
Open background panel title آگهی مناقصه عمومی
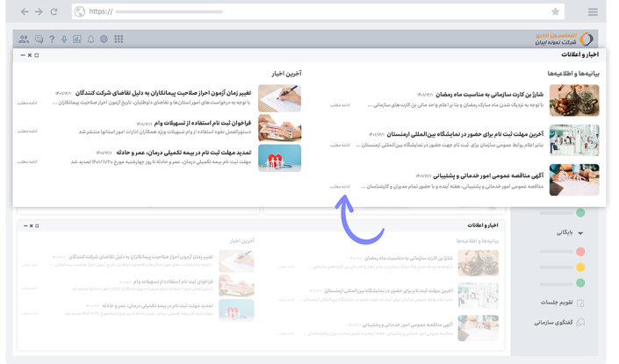(407, 325)
